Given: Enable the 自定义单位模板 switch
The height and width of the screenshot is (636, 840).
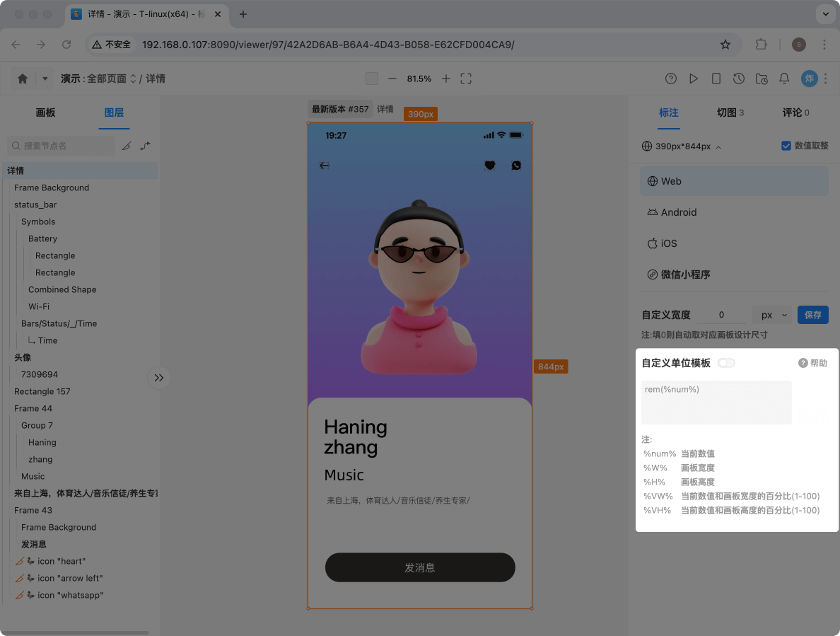Looking at the screenshot, I should click(726, 362).
